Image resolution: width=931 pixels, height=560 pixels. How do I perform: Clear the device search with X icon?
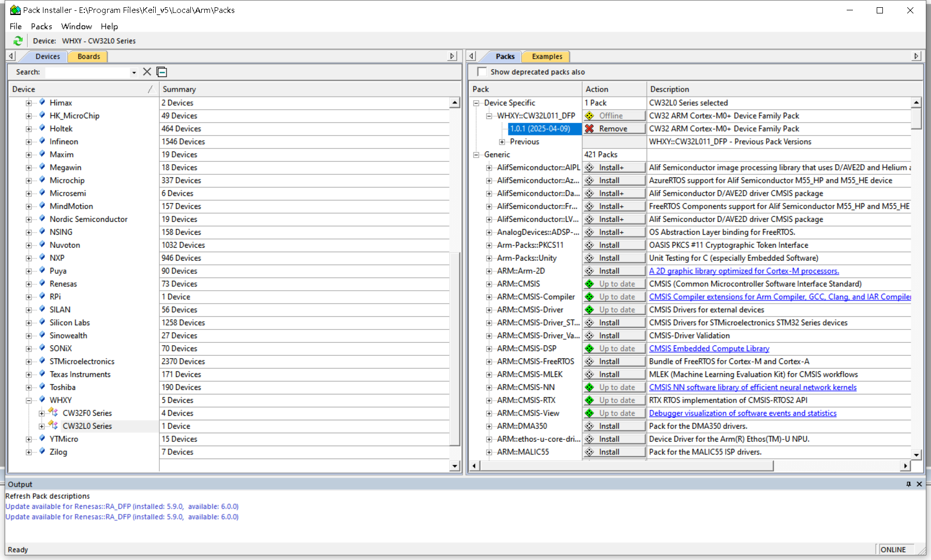point(147,72)
